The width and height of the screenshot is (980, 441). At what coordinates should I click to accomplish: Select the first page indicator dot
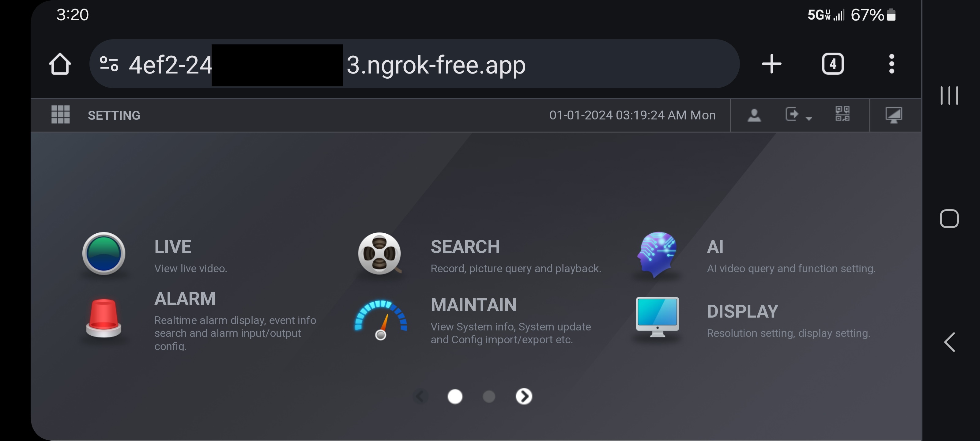pyautogui.click(x=454, y=396)
